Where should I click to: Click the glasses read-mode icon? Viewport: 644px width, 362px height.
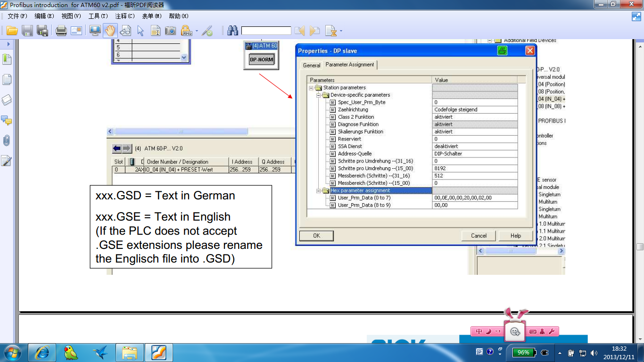click(125, 31)
